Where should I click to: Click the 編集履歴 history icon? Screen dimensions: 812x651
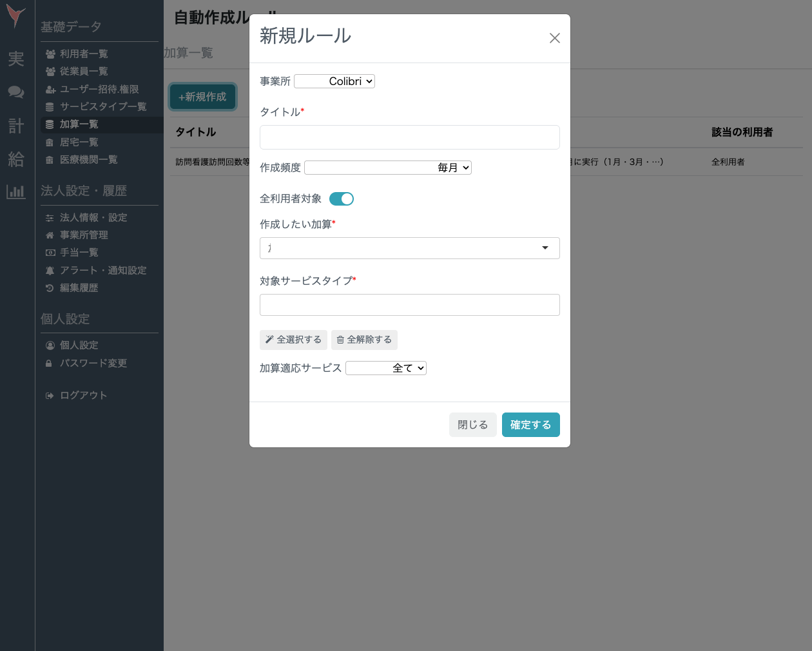(x=50, y=287)
